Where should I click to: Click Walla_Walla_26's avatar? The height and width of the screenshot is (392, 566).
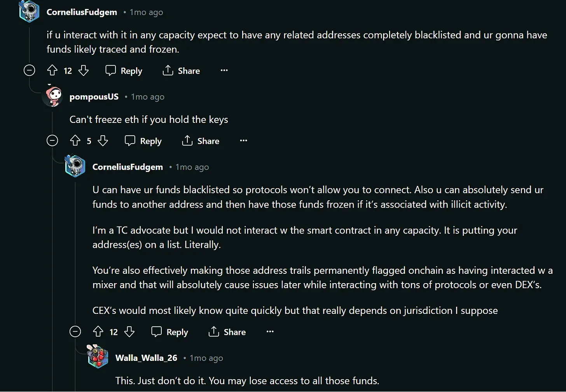click(98, 357)
